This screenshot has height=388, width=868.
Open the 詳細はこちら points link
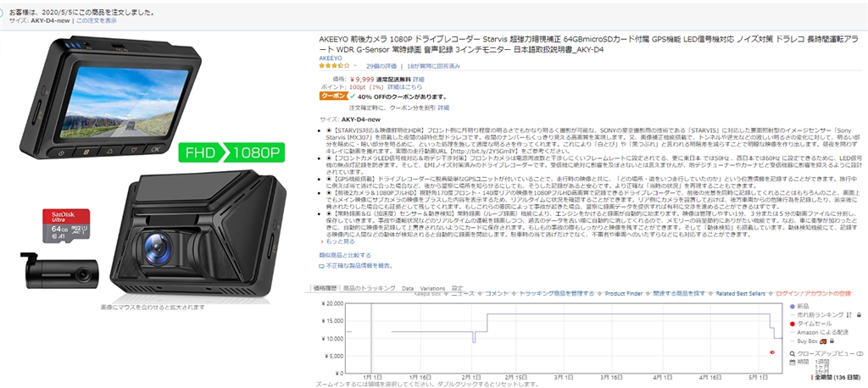pos(404,87)
